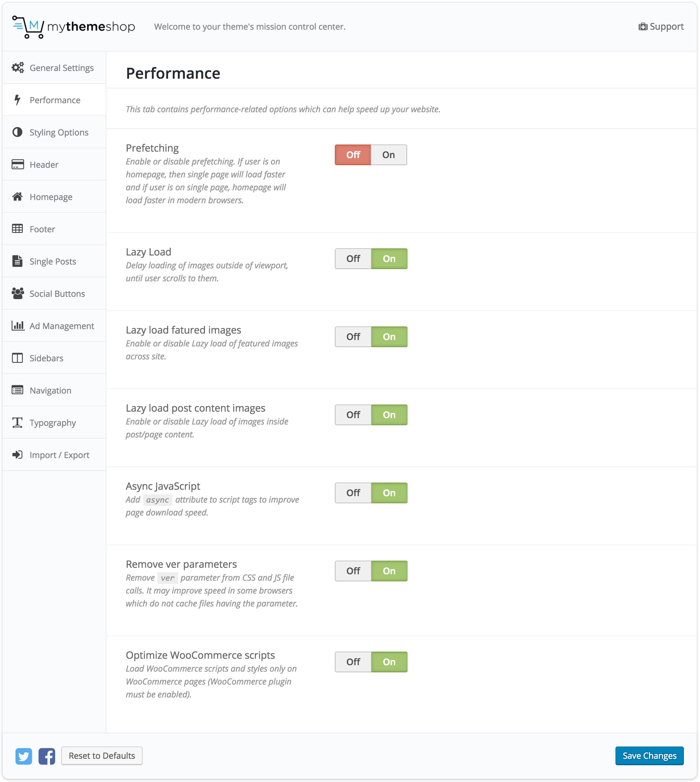Screen dimensions: 700x782
Task: Click the Import / Export arrow icon
Action: (17, 455)
